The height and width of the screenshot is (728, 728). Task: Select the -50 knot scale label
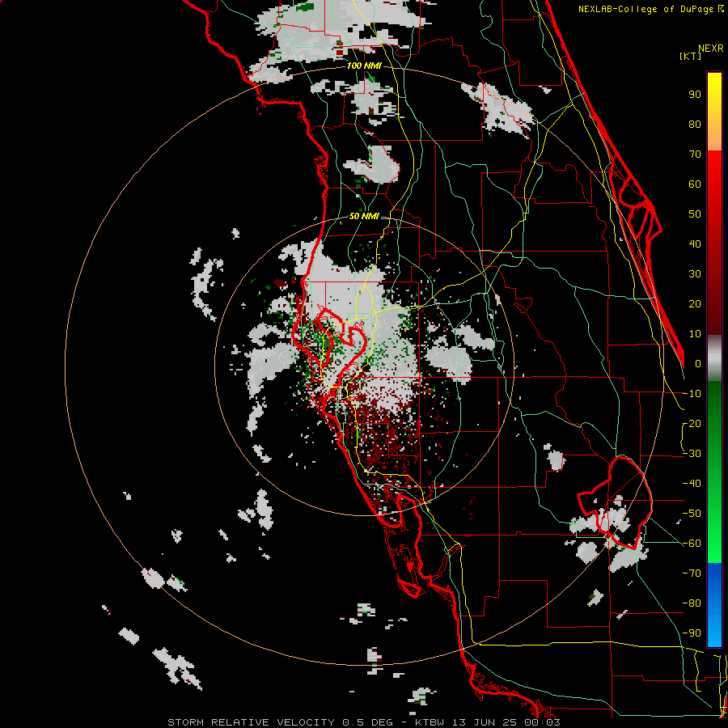point(692,514)
